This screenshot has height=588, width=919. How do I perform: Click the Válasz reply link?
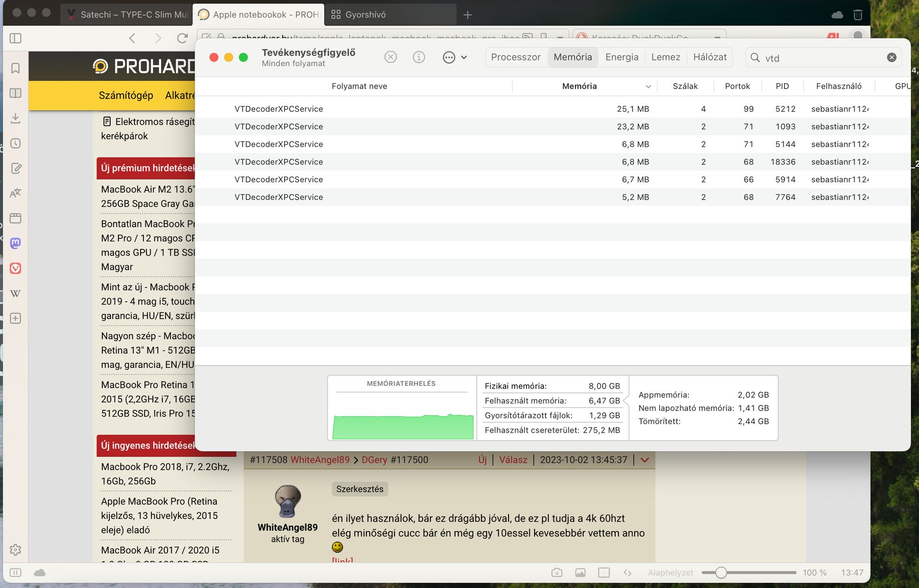coord(513,460)
